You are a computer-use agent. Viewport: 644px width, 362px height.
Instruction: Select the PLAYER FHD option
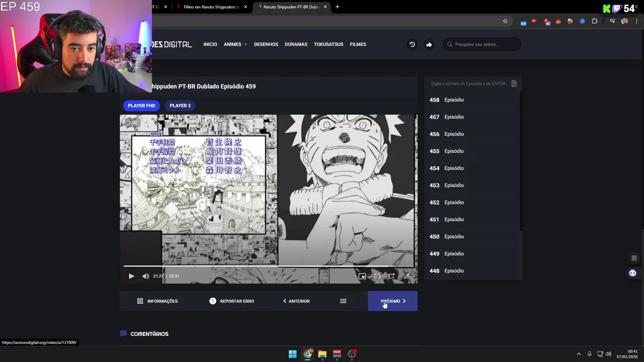point(141,106)
